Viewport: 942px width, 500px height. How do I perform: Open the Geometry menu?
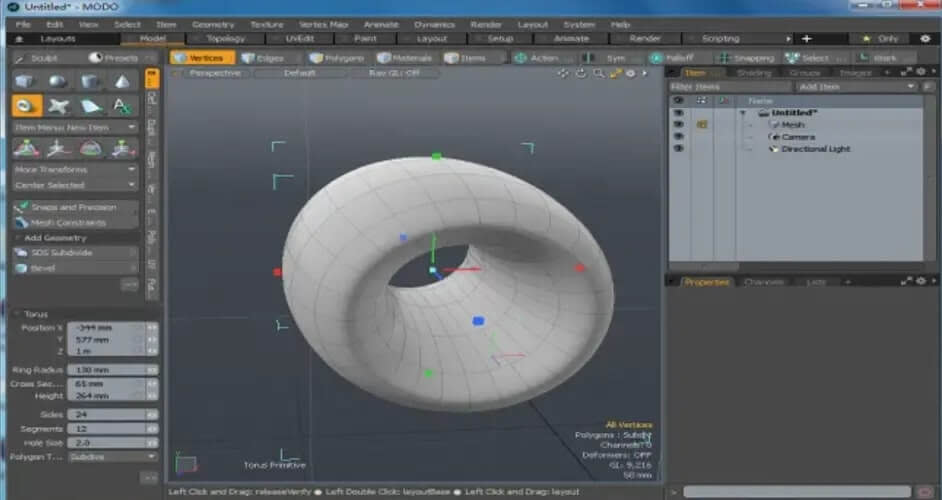[x=213, y=25]
